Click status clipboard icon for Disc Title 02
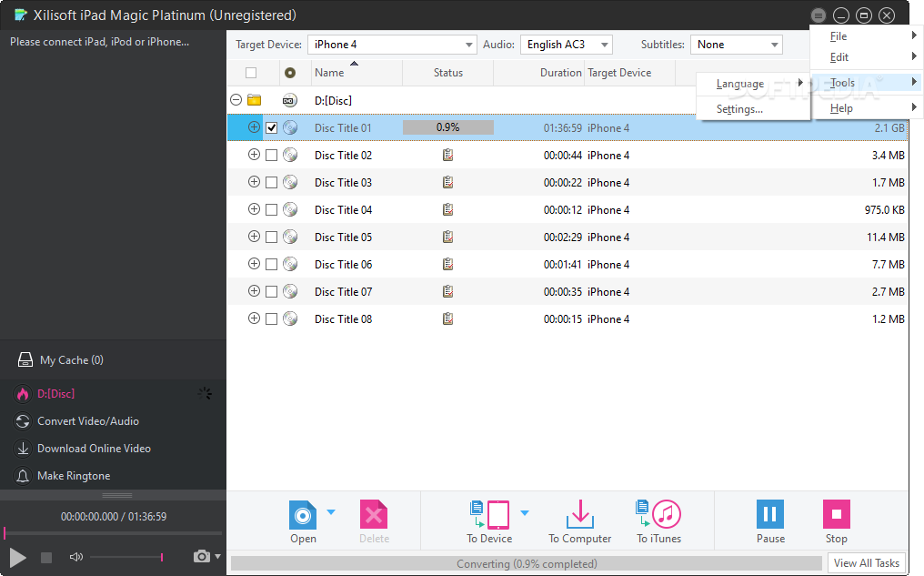The width and height of the screenshot is (924, 576). (x=447, y=155)
